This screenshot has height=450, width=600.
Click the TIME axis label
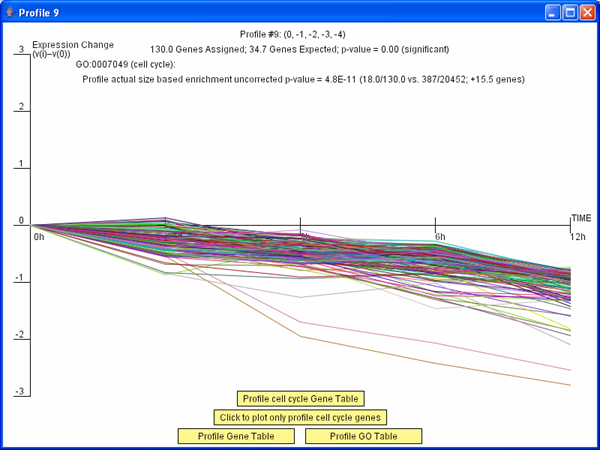pos(581,217)
